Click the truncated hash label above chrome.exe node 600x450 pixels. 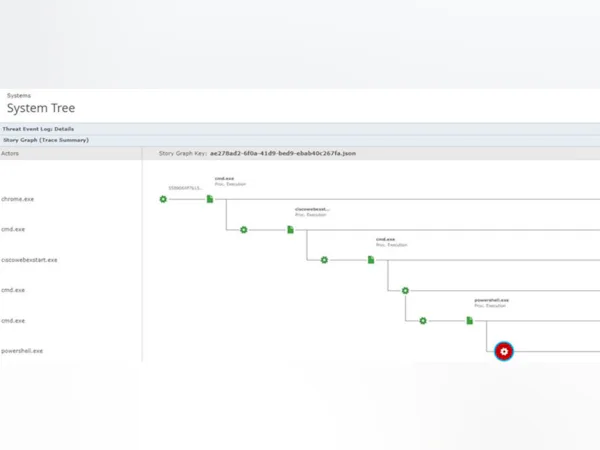tap(185, 188)
